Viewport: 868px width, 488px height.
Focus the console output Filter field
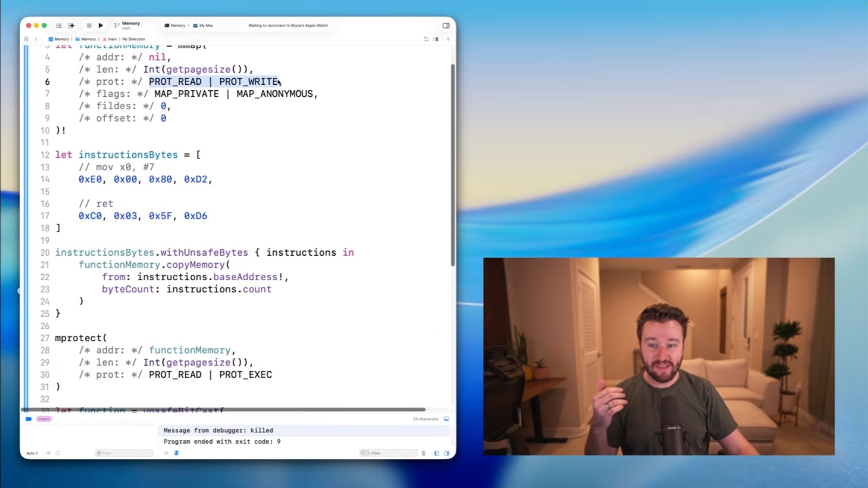point(388,453)
